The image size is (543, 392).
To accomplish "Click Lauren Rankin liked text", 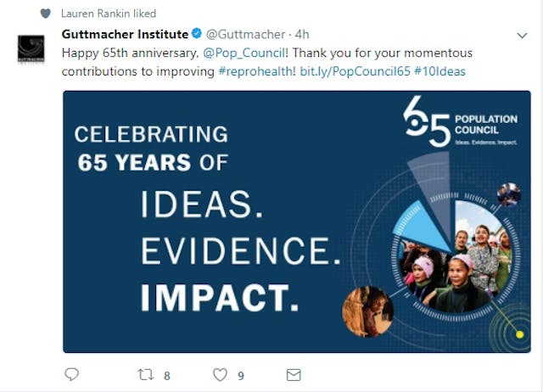I will 109,14.
